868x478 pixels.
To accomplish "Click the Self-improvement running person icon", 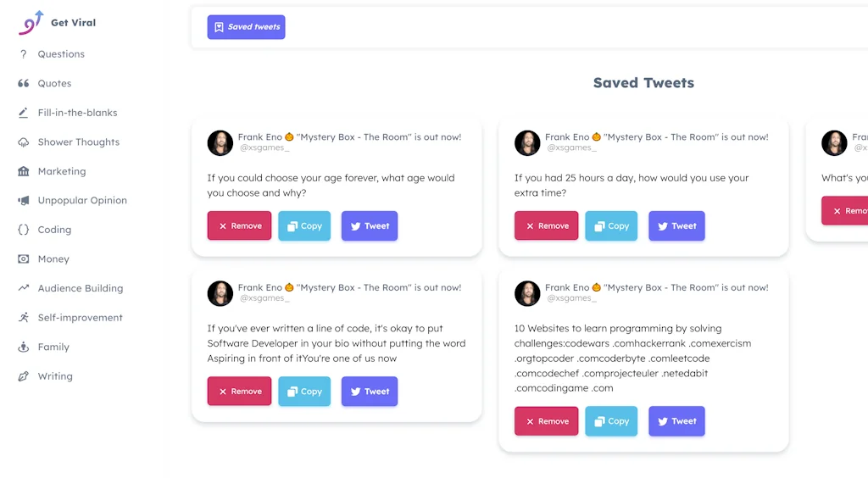I will [24, 318].
